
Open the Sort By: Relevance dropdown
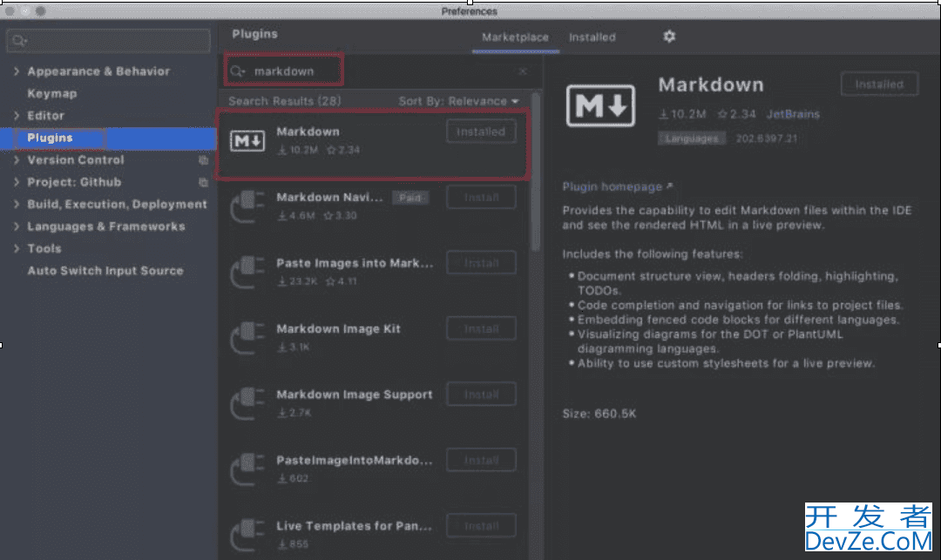click(458, 101)
